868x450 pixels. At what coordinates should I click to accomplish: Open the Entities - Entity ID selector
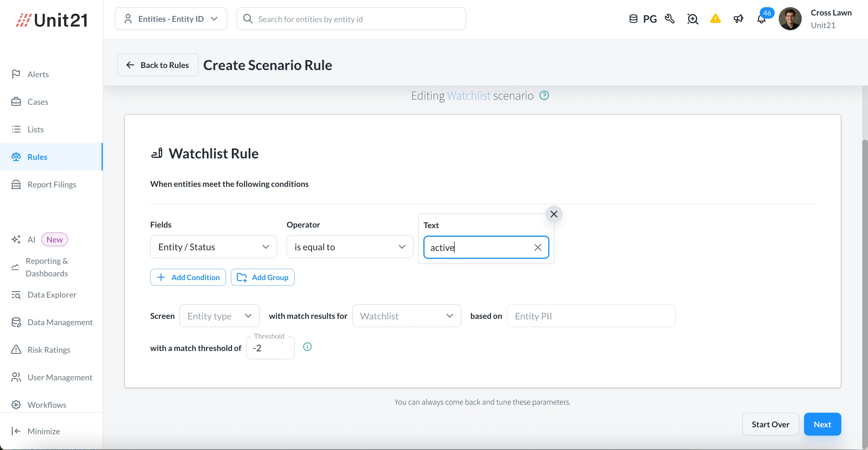(x=171, y=19)
